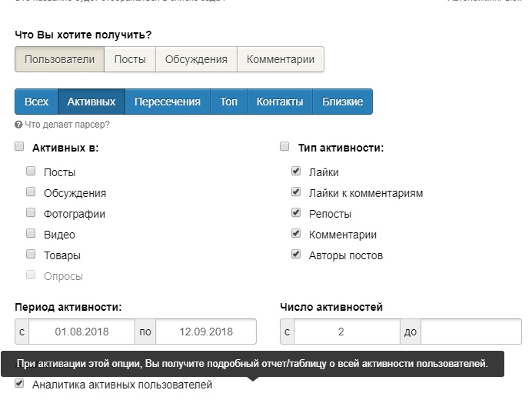Click the end date field 12.09.2018

(x=205, y=332)
